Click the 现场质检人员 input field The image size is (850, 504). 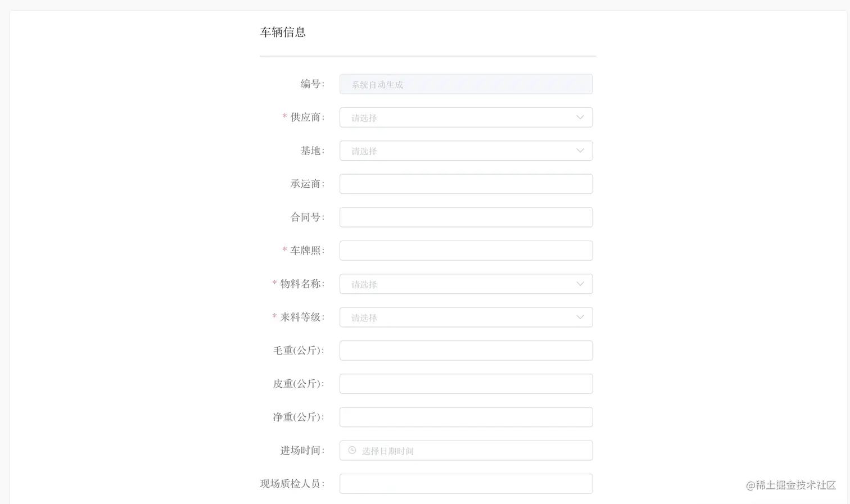(465, 484)
